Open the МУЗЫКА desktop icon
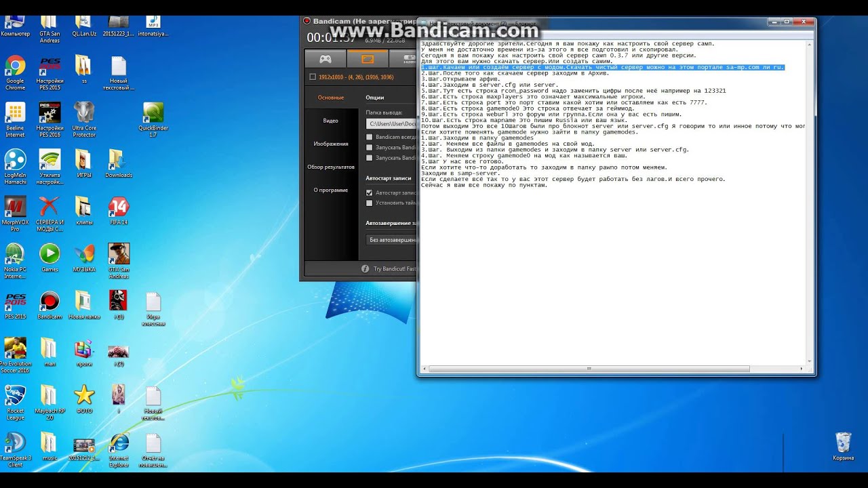The width and height of the screenshot is (868, 488). pyautogui.click(x=84, y=258)
